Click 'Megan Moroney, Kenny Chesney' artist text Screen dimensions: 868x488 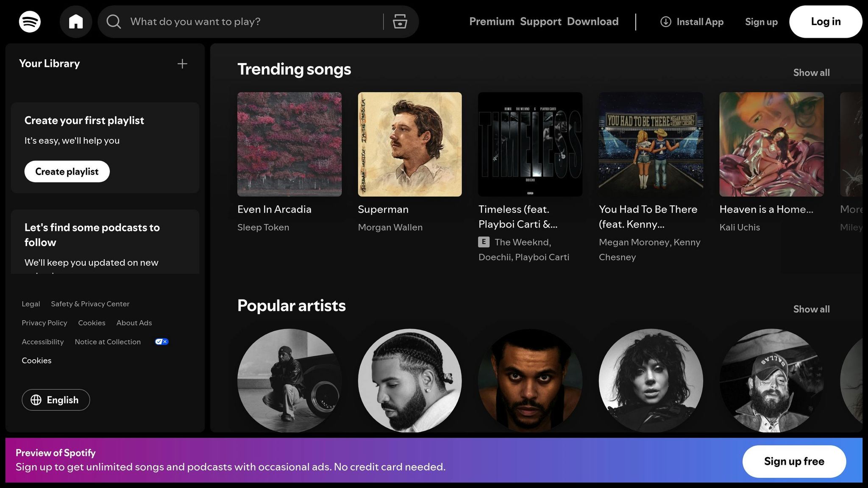tap(649, 250)
